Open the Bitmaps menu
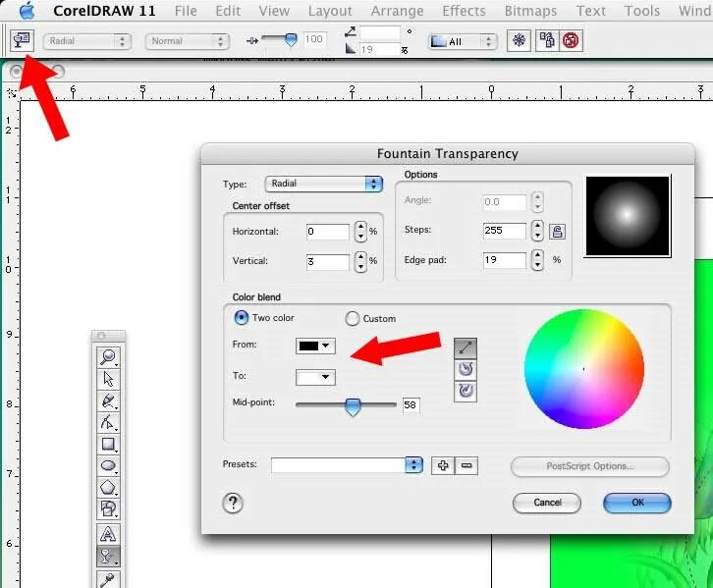This screenshot has width=713, height=588. 530,11
